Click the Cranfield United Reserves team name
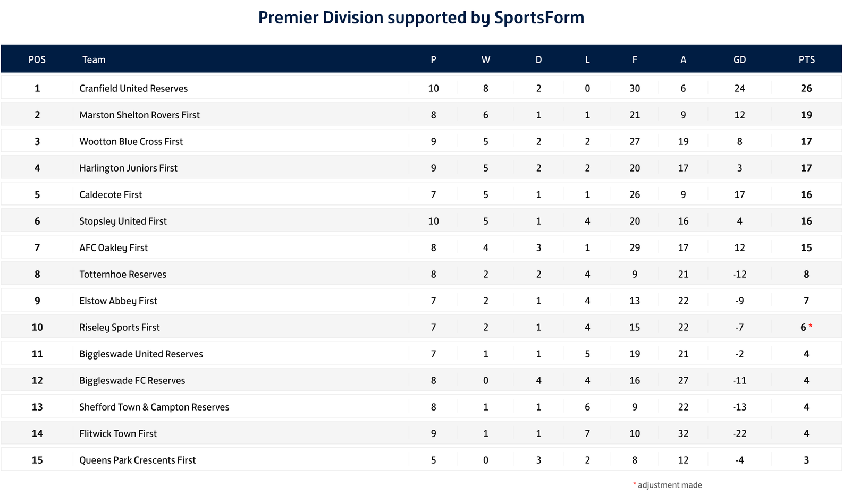Viewport: 843px width, 504px height. tap(133, 88)
